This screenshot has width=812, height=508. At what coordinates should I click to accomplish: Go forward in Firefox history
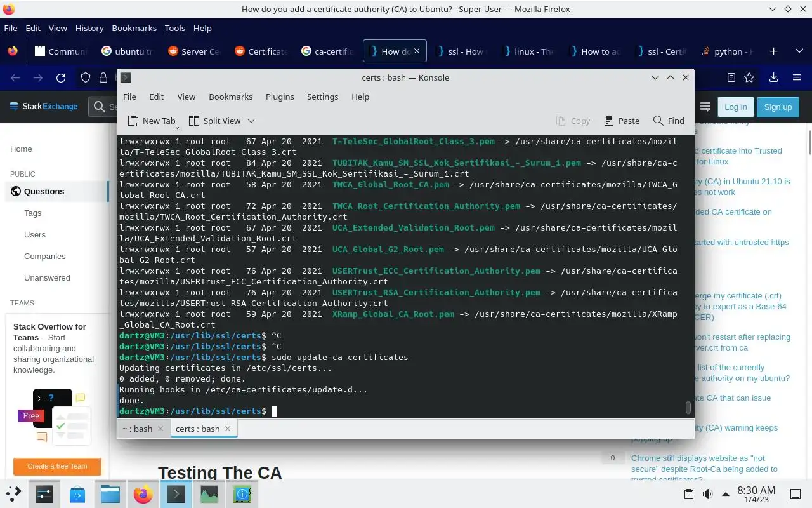click(38, 77)
